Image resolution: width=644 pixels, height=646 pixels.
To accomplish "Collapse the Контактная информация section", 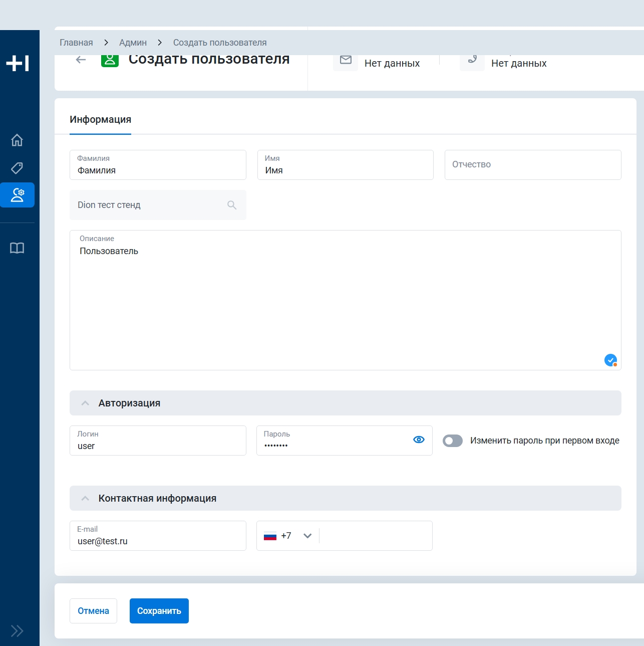I will pos(86,498).
